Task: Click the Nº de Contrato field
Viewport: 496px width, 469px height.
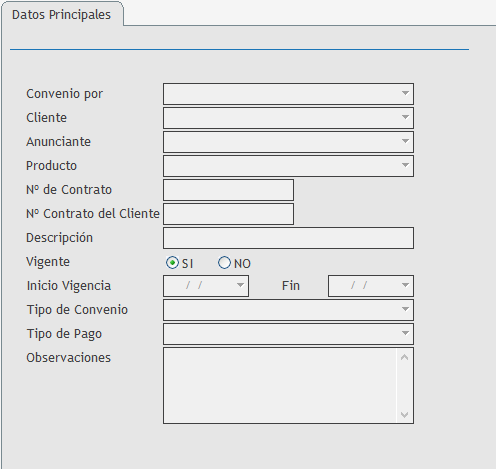Action: point(228,190)
